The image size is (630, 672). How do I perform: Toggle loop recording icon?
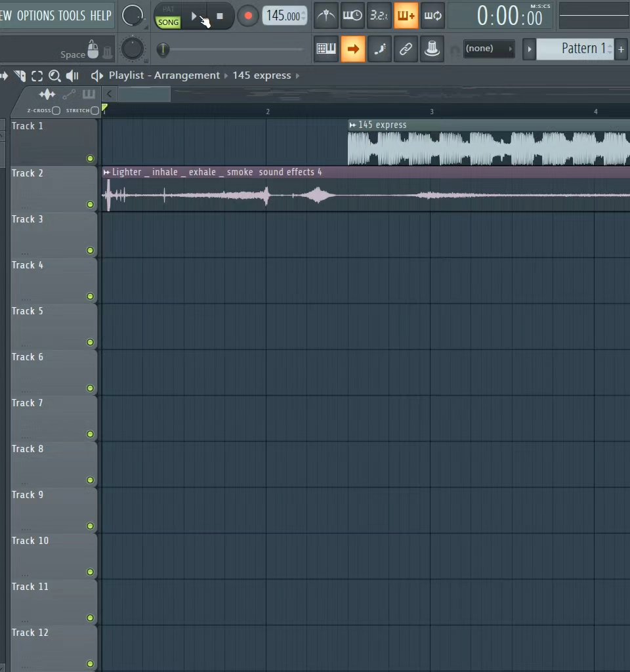click(x=432, y=16)
